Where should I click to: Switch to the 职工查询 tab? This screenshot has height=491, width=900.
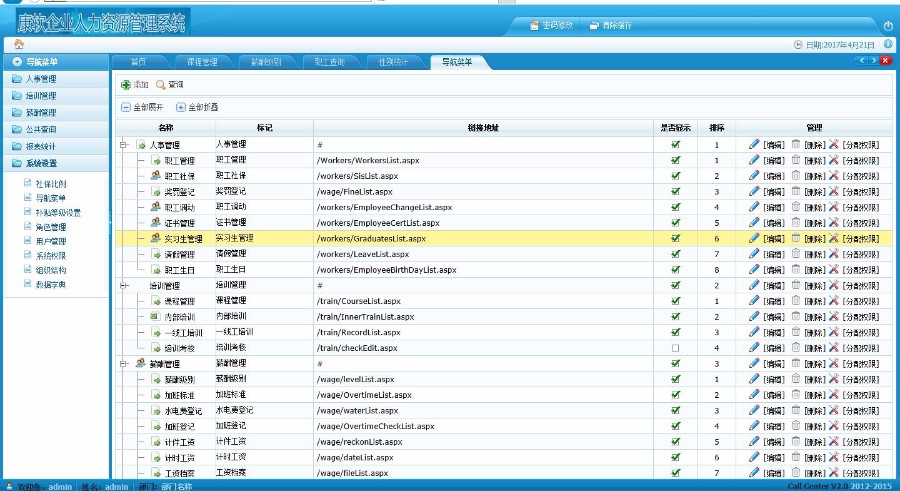[x=328, y=62]
